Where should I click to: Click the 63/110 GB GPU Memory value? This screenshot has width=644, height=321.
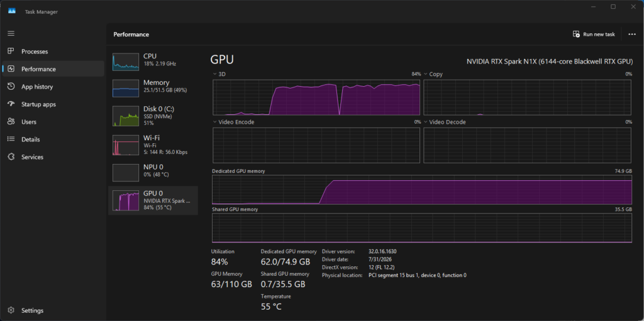[x=231, y=284]
